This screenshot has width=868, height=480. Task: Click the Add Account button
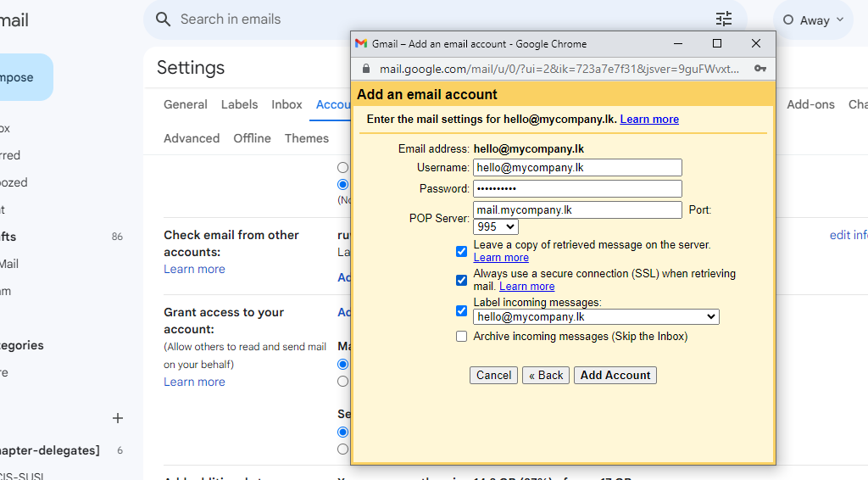click(x=615, y=376)
